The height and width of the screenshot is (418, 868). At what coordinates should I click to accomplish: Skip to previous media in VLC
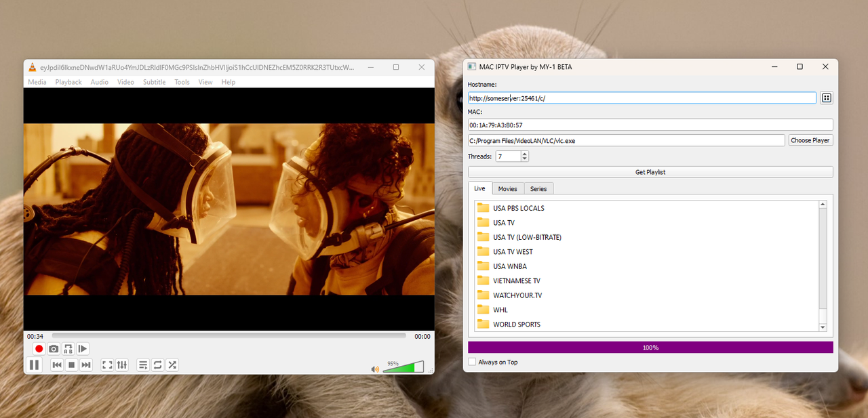click(x=57, y=365)
